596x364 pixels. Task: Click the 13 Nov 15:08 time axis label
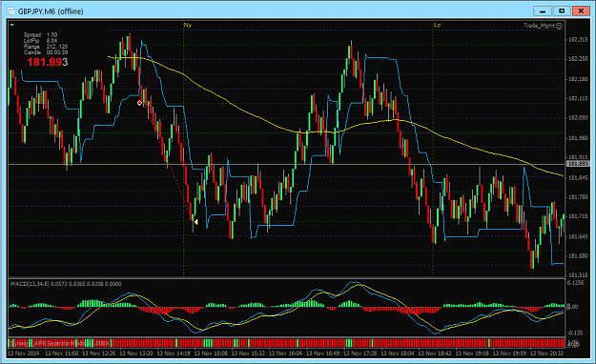(x=211, y=353)
